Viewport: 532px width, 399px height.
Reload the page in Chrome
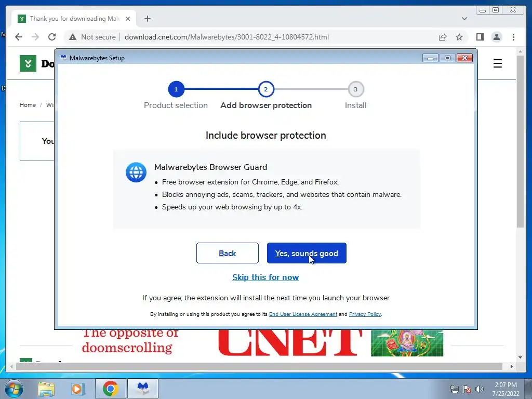[52, 37]
